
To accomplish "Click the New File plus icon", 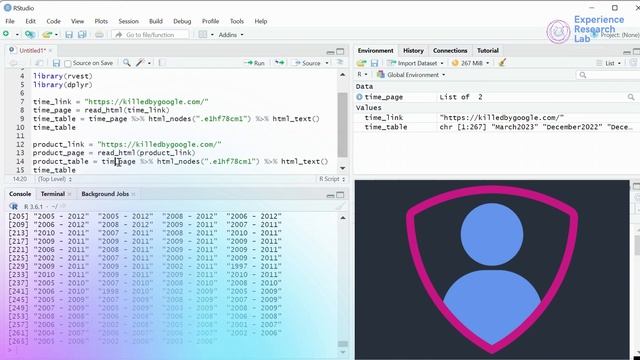I will 6,34.
